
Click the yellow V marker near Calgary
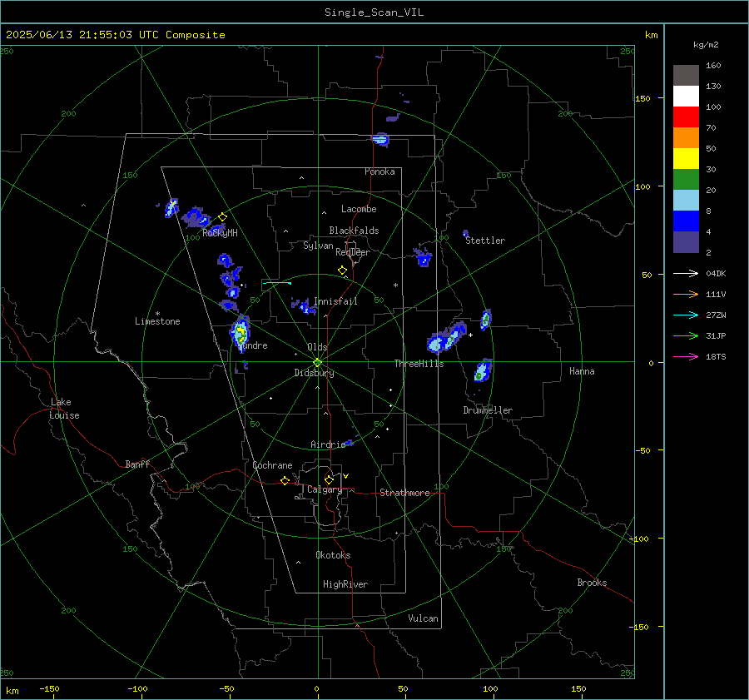click(346, 476)
